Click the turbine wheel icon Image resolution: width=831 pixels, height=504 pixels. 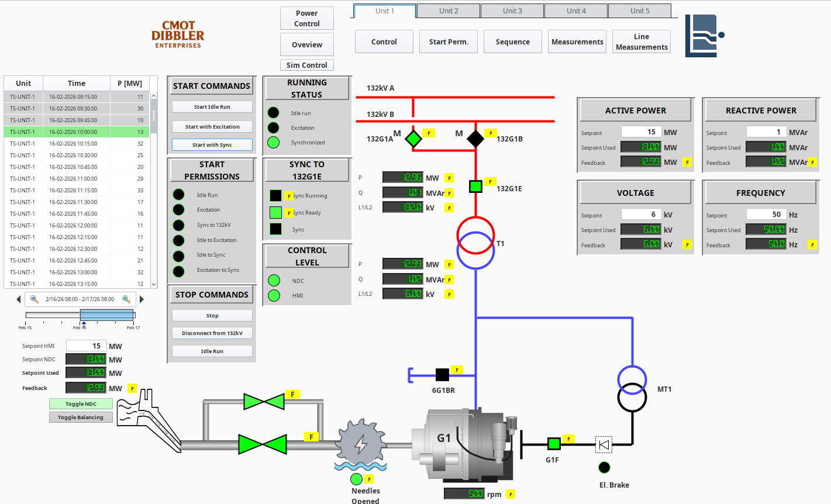click(361, 444)
